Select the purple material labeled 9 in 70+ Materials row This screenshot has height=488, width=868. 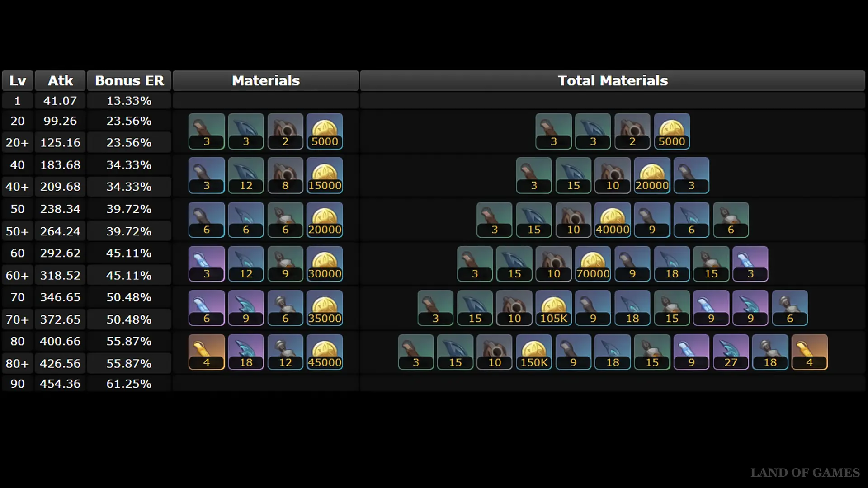coord(246,308)
